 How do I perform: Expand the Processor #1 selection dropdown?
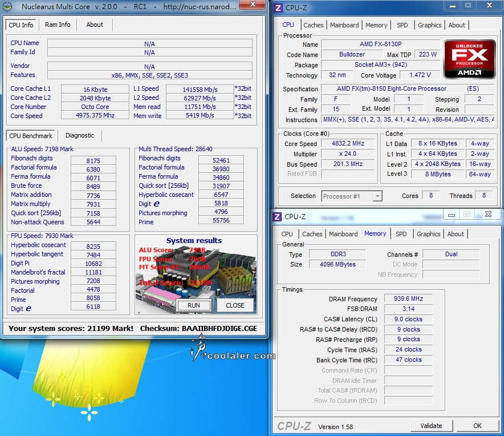[x=377, y=196]
